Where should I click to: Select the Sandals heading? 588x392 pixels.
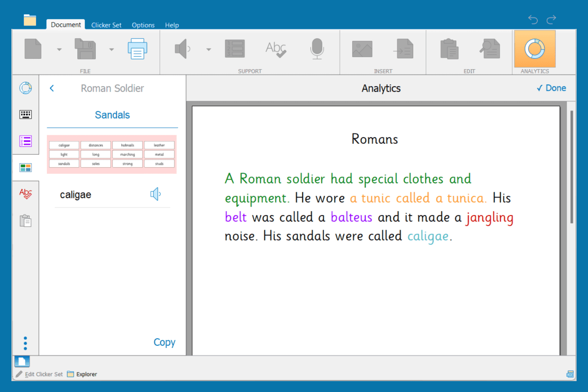[x=112, y=115]
